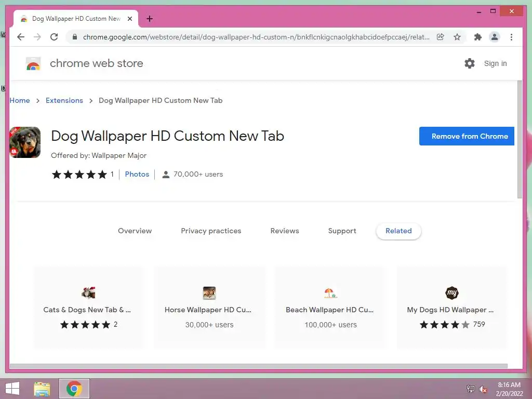Click 759 rating count on My Dogs

click(x=479, y=324)
